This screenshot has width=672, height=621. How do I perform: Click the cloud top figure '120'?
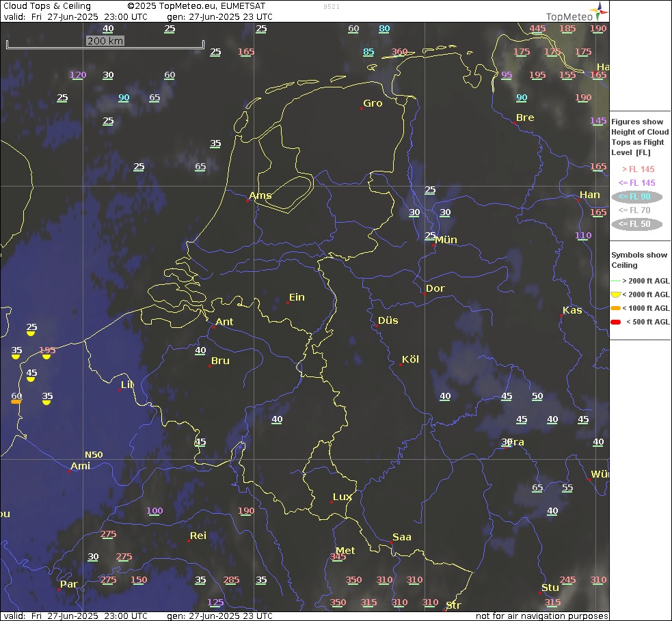78,75
